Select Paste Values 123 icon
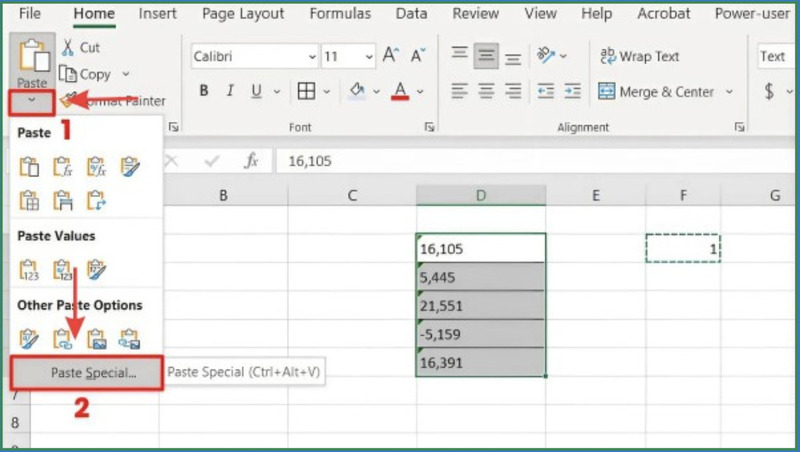Screen dimensions: 800x452 29,269
